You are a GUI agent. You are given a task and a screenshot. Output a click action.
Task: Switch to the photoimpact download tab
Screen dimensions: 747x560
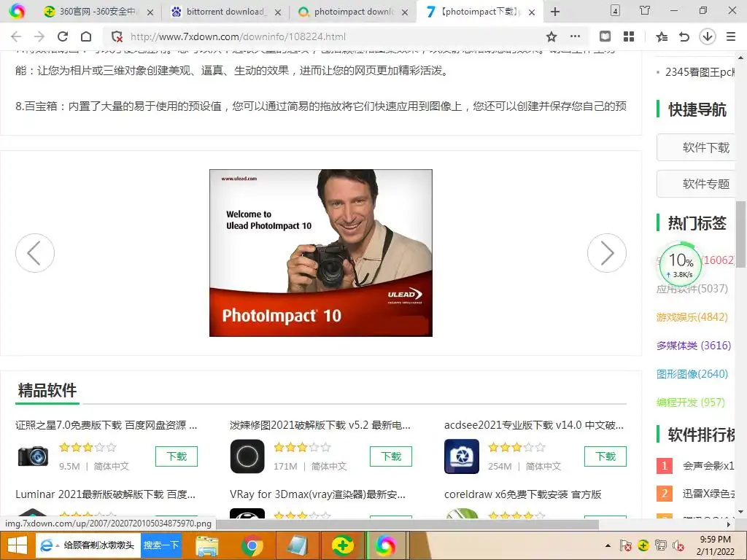[352, 12]
